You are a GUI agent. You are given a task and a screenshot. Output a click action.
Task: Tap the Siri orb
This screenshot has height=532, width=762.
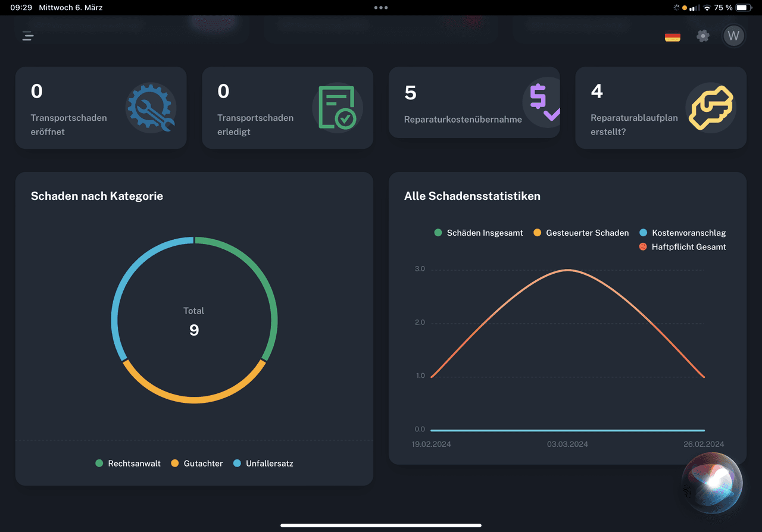pyautogui.click(x=712, y=483)
